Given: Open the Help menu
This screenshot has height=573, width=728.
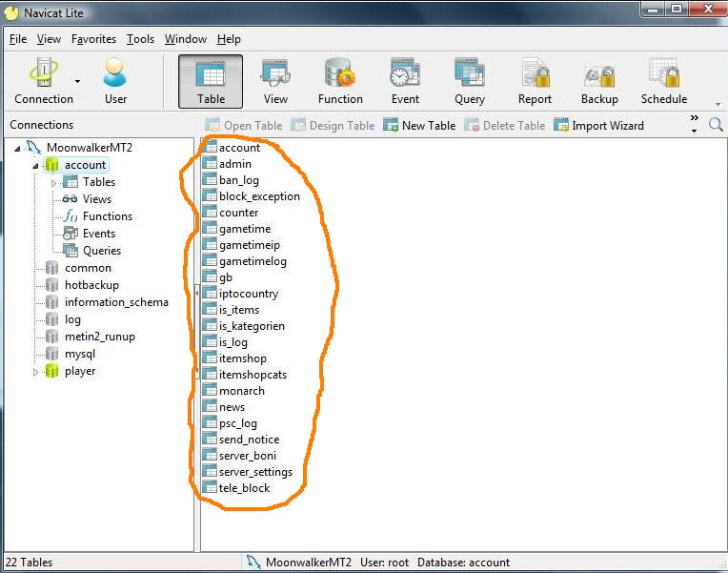Looking at the screenshot, I should pyautogui.click(x=229, y=39).
